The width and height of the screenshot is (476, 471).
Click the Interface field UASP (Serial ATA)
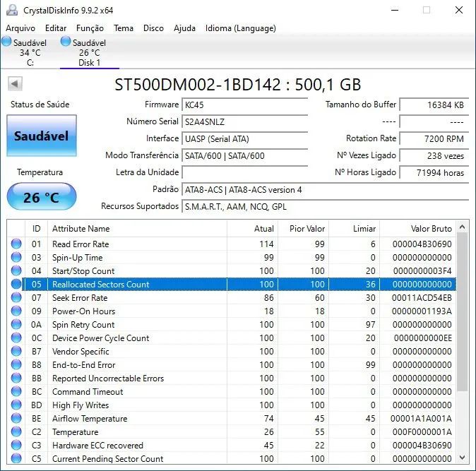(244, 139)
